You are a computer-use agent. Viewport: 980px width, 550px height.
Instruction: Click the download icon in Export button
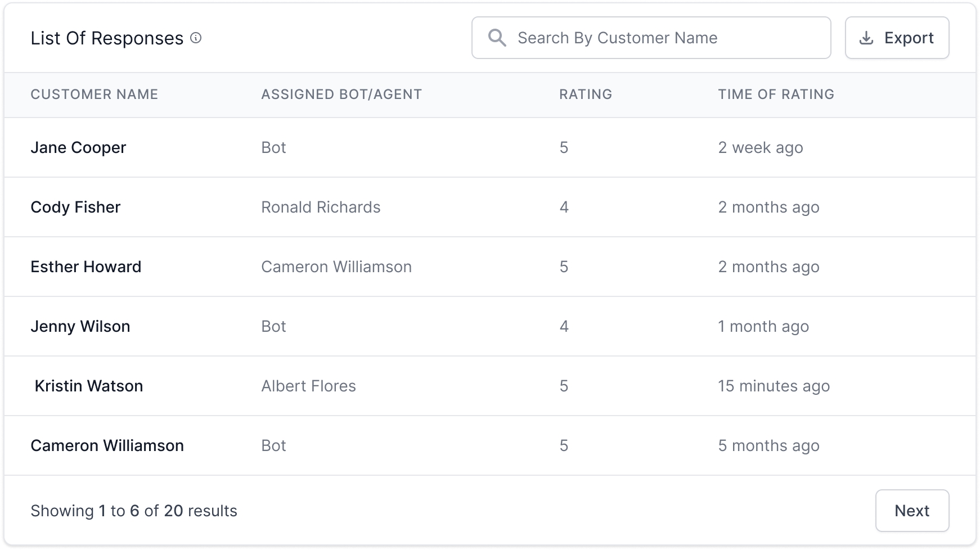coord(866,38)
